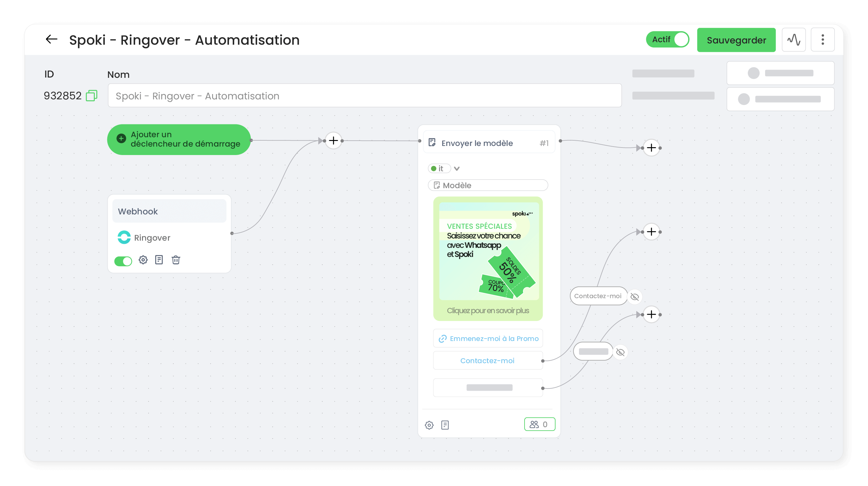Click Ajouter un déclencheur de démarrage
The width and height of the screenshot is (868, 486).
coord(179,139)
